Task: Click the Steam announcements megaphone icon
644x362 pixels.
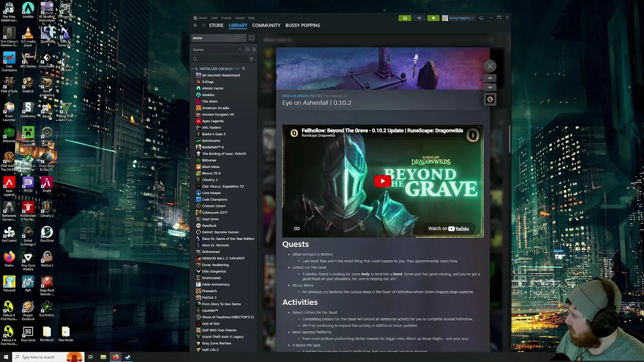Action: (419, 18)
